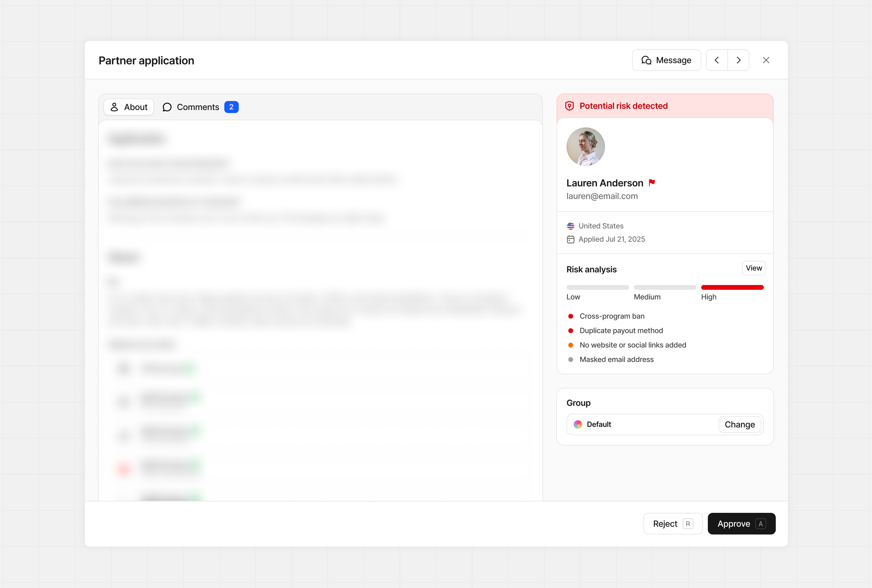This screenshot has height=588, width=872.
Task: Click the High risk level bar
Action: tap(732, 288)
